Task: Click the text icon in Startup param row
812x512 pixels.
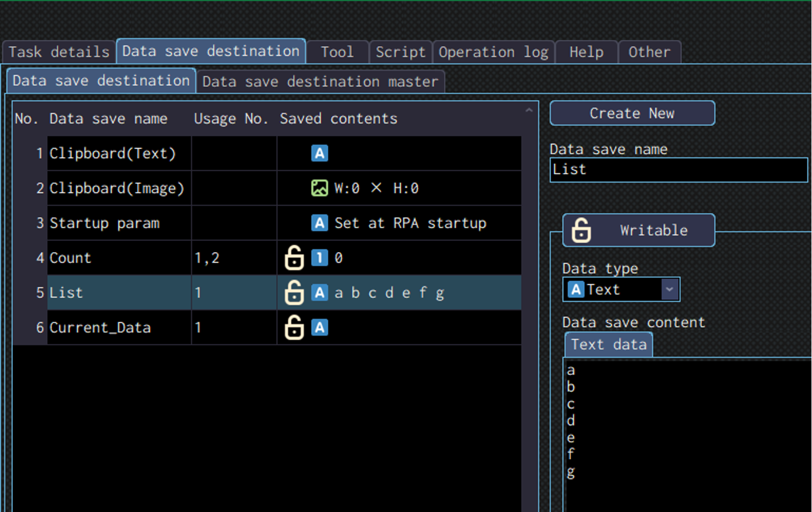Action: click(x=319, y=223)
